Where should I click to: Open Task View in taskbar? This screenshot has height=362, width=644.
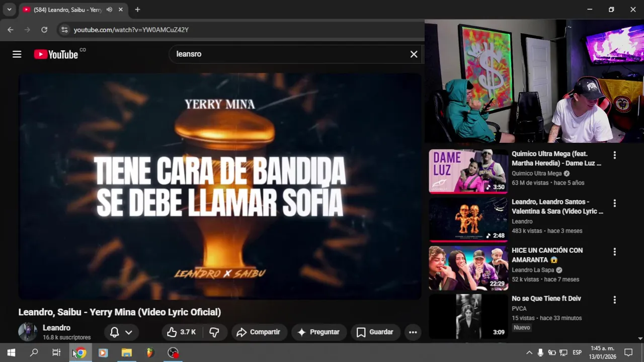[x=56, y=352]
